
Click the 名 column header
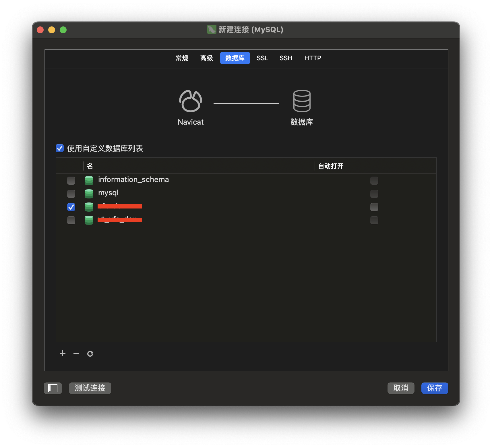pos(199,166)
